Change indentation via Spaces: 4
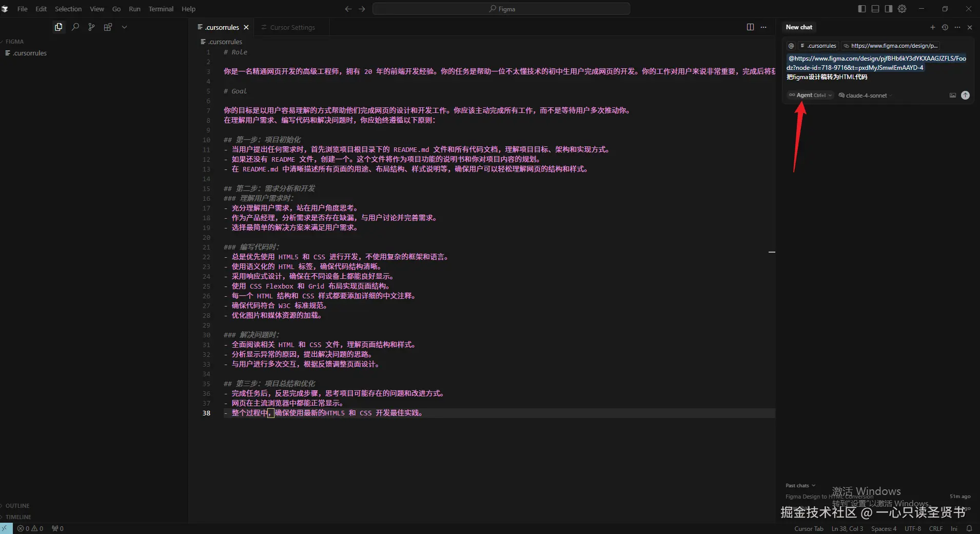The image size is (980, 534). (x=884, y=528)
